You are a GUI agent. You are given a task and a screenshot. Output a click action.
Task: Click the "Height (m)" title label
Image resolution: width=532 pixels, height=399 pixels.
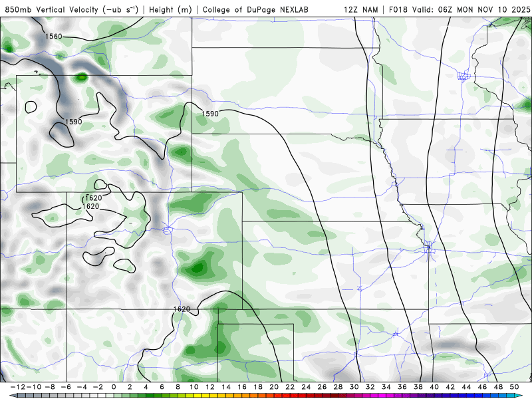[x=170, y=9]
